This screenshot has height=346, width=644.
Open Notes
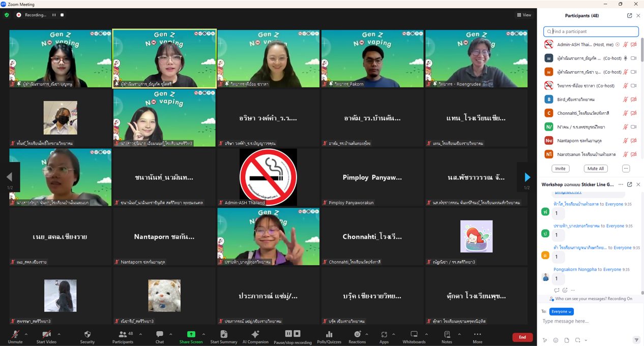pos(447,336)
